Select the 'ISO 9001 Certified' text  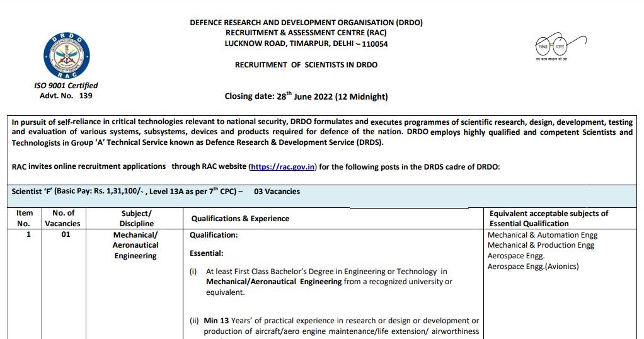point(66,86)
